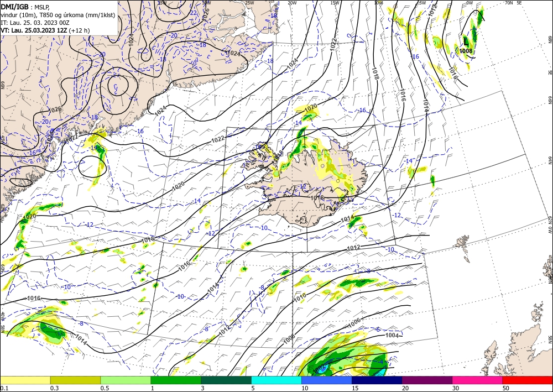
Task: Click the 10W longitude label at top
Action: point(378,3)
